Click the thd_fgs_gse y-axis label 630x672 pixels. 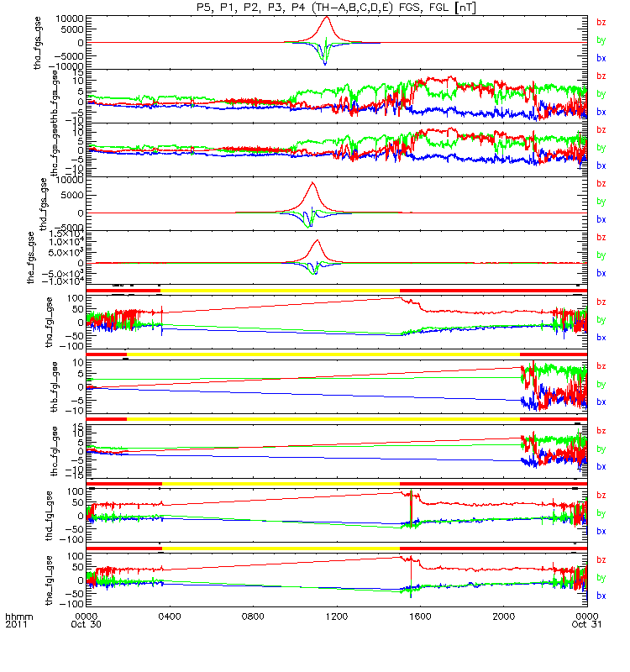44,204
